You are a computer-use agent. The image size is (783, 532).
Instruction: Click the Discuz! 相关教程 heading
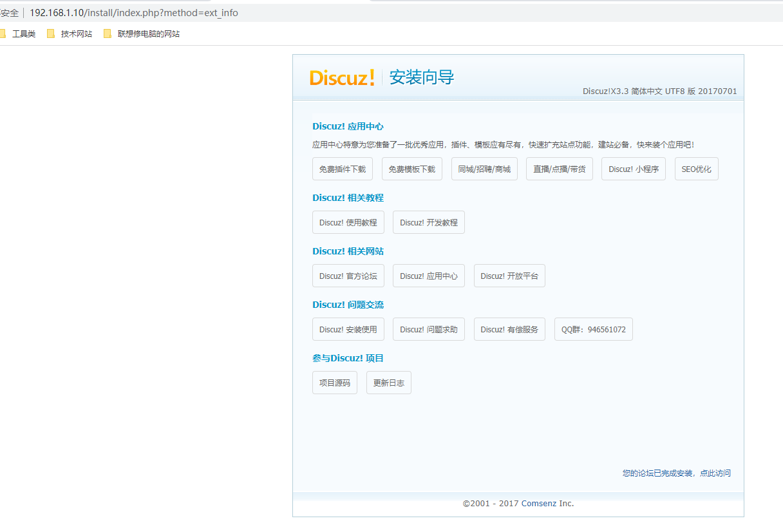click(348, 198)
